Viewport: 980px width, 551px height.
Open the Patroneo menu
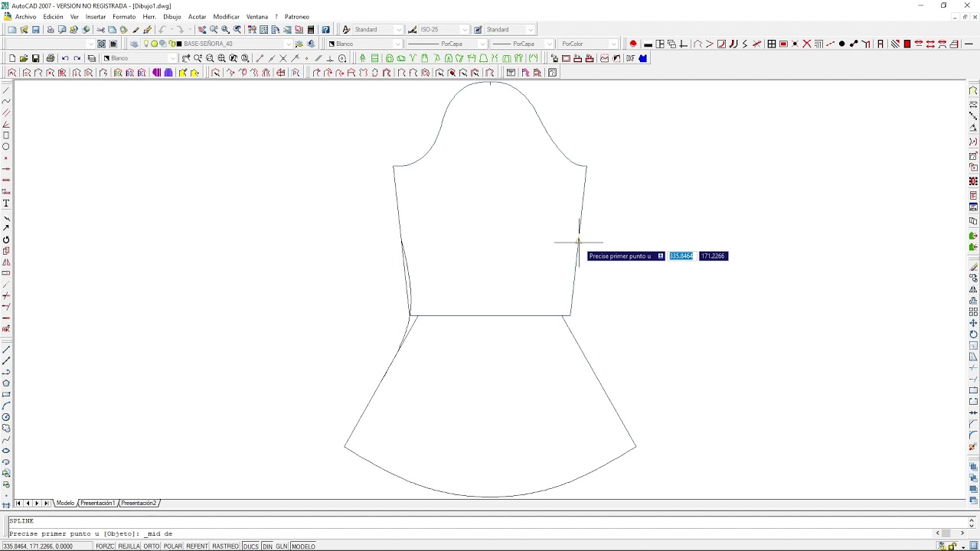coord(297,17)
